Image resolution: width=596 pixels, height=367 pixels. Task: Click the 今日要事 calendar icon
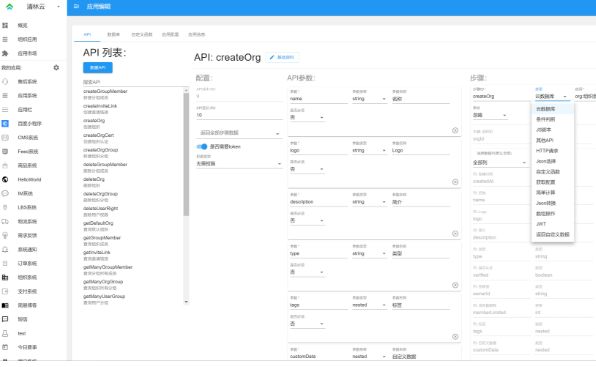[5, 347]
